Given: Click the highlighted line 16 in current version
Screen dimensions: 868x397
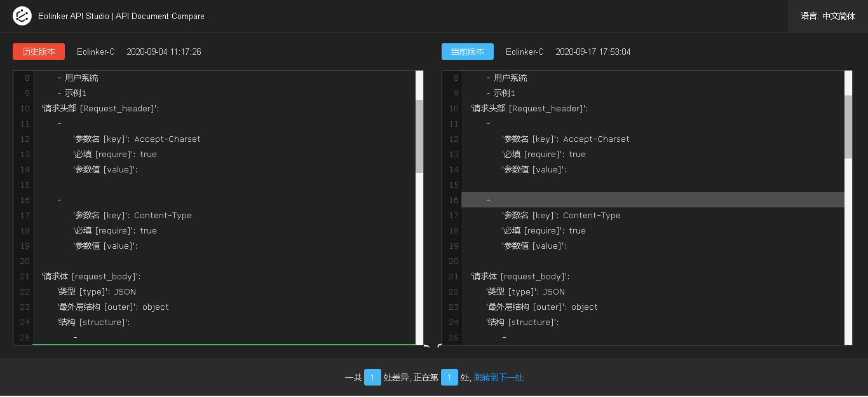Looking at the screenshot, I should point(653,200).
